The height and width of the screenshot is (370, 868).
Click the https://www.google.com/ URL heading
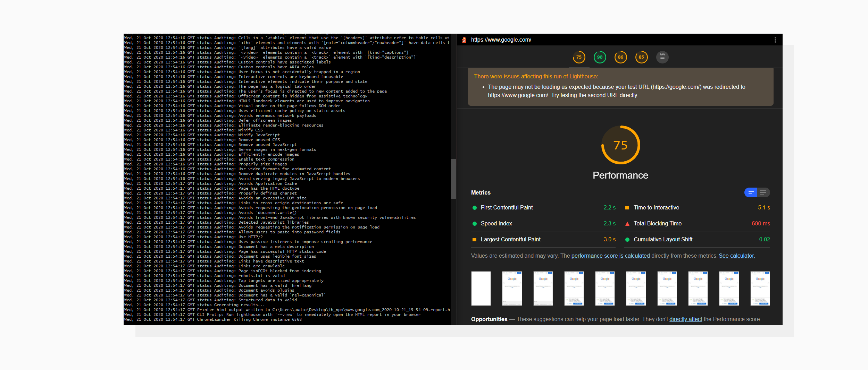[501, 40]
